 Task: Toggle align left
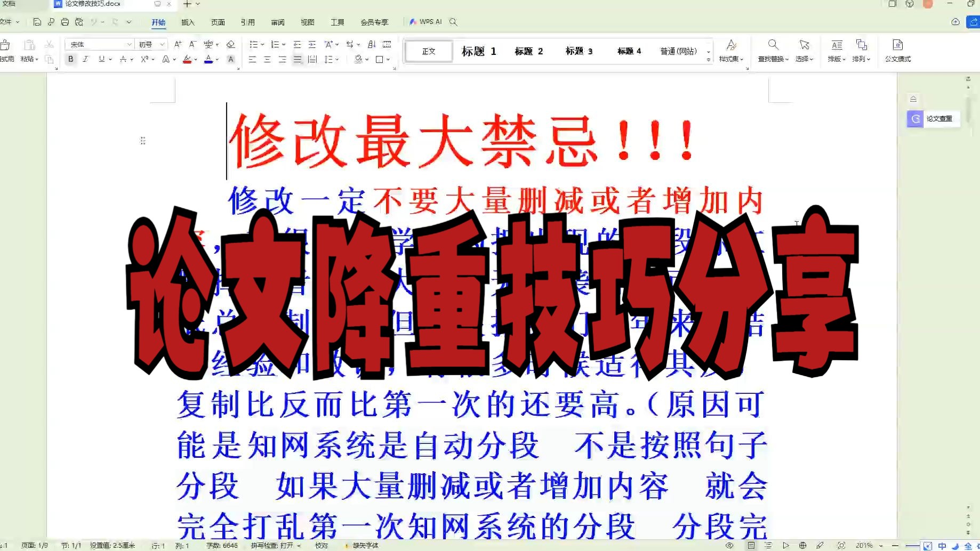[x=252, y=59]
